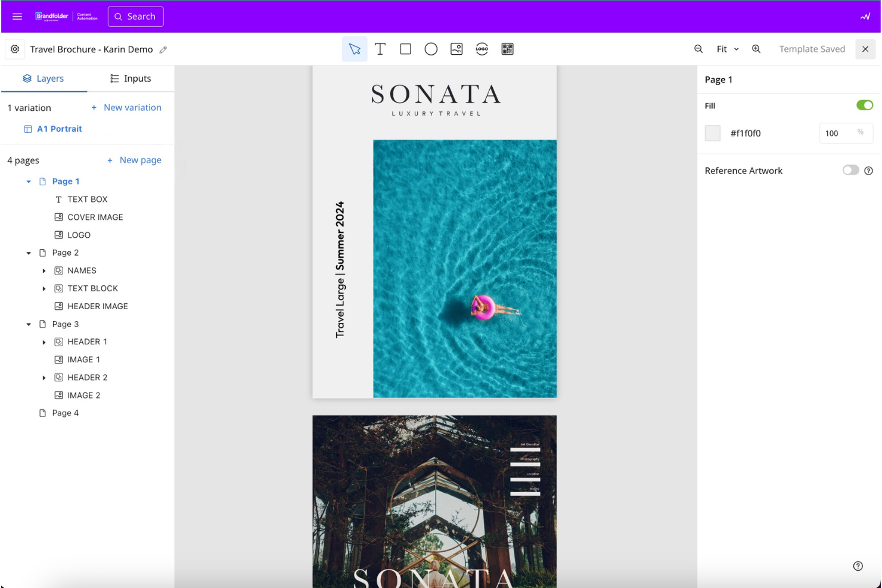Open the hamburger menu
This screenshot has width=882, height=588.
17,16
